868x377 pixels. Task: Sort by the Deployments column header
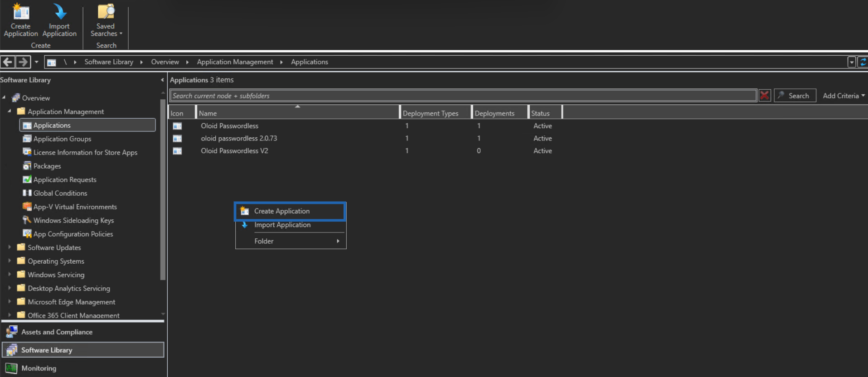coord(500,113)
